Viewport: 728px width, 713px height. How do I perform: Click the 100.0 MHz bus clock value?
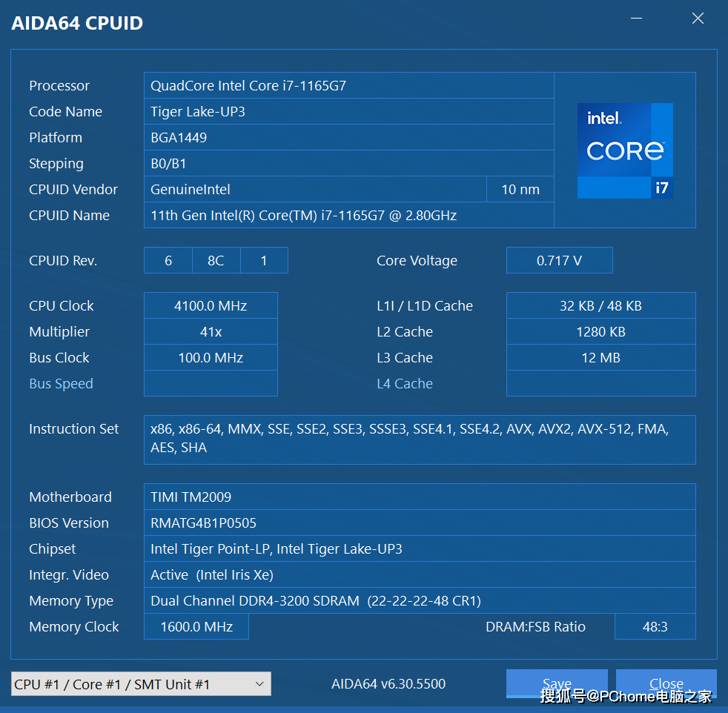(x=211, y=357)
